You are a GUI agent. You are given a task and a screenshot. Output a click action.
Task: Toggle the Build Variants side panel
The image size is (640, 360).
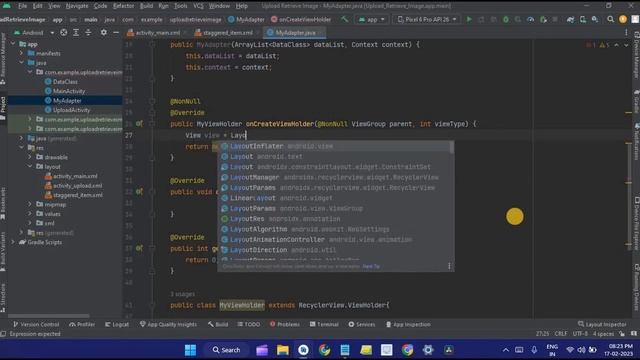click(x=3, y=252)
